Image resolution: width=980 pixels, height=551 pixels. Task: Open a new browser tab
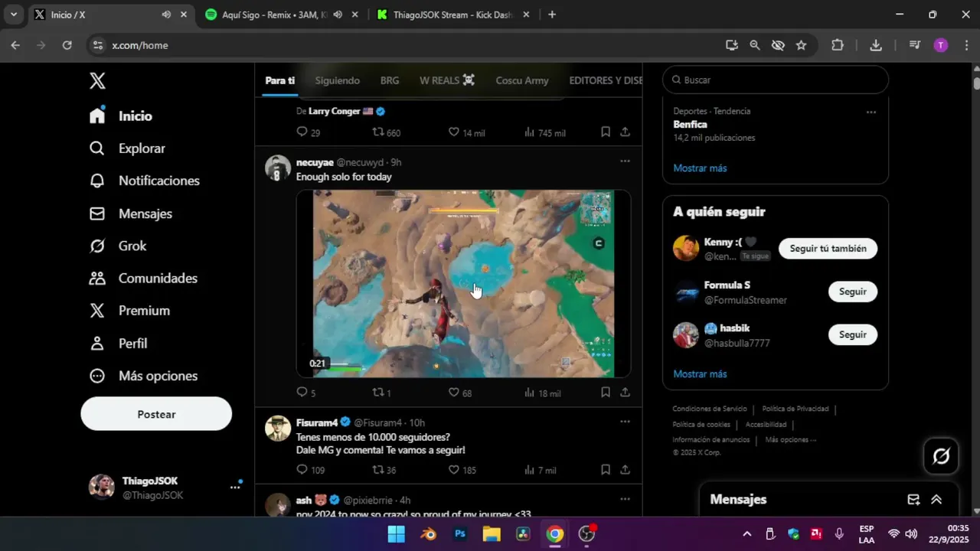click(552, 15)
